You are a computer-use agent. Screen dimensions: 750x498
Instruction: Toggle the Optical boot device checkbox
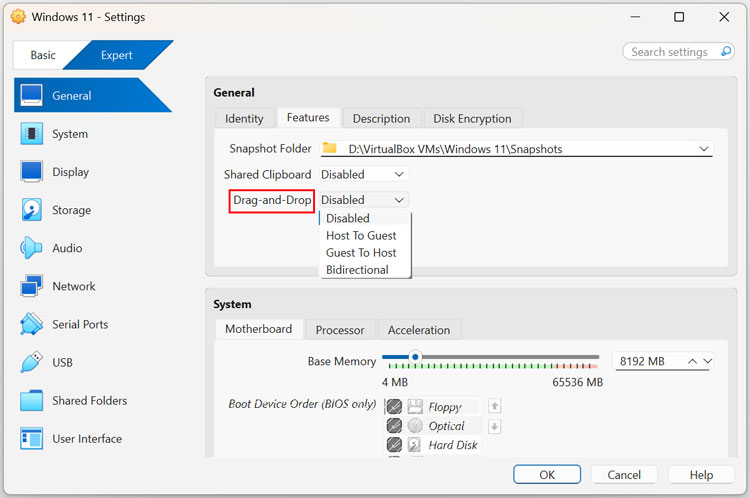(394, 425)
